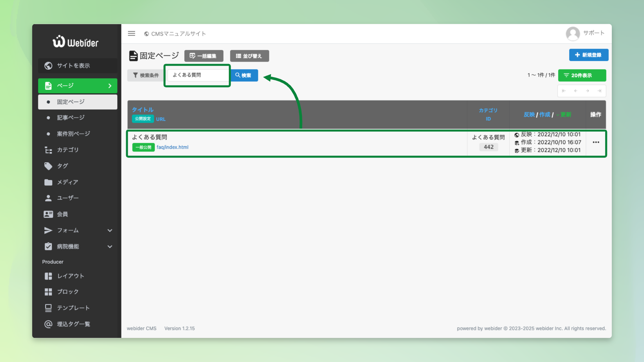Expand the 病院機能 submenu
This screenshot has height=362, width=644.
[110, 247]
